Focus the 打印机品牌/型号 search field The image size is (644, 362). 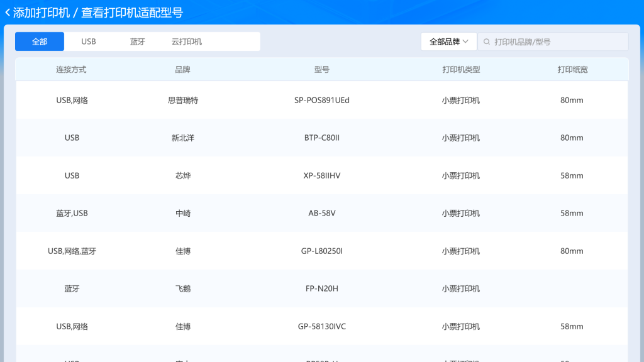pyautogui.click(x=557, y=41)
